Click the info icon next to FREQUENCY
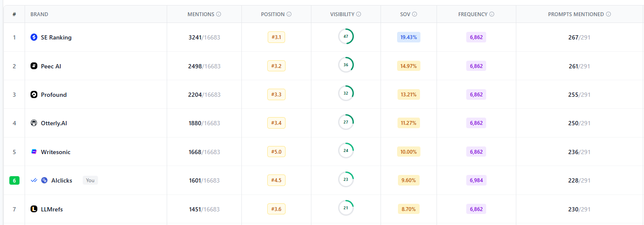This screenshot has width=644, height=225. pos(492,14)
